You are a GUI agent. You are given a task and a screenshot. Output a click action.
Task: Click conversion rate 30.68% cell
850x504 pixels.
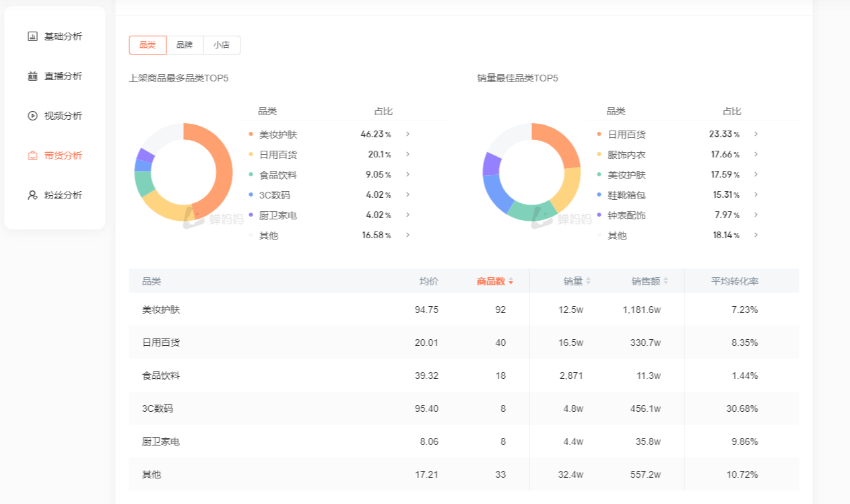742,408
